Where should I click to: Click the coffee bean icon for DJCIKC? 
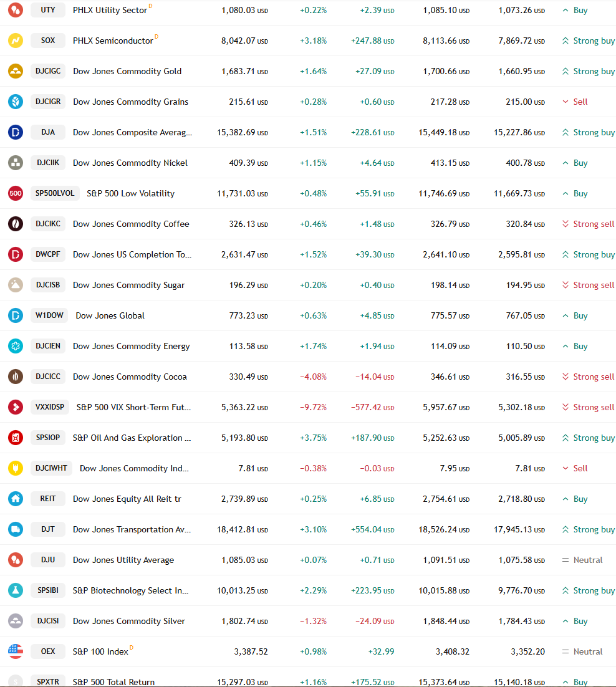click(16, 224)
